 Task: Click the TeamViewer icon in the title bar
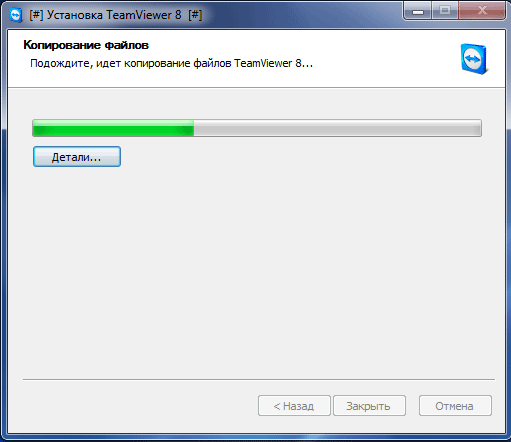pos(15,15)
